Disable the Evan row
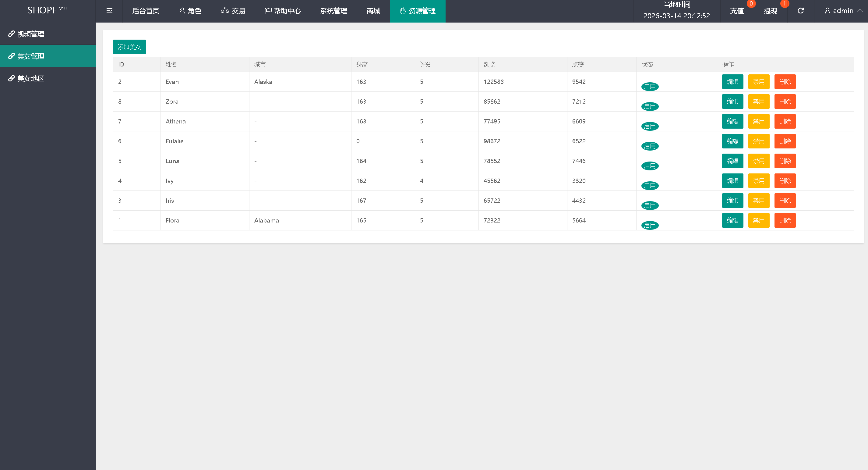 (x=759, y=82)
